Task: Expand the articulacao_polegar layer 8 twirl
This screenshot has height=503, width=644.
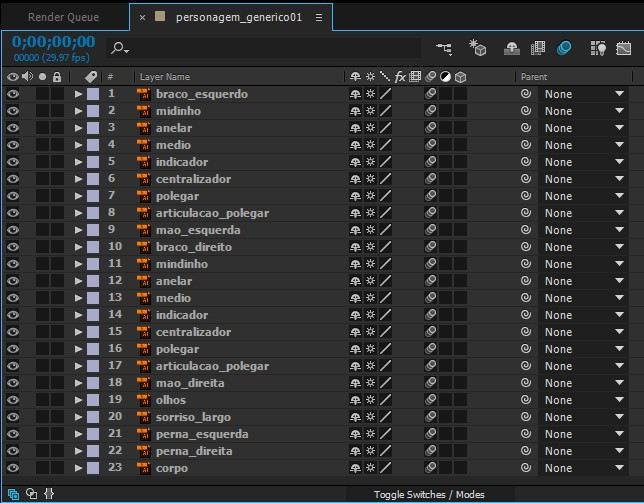Action: click(78, 213)
